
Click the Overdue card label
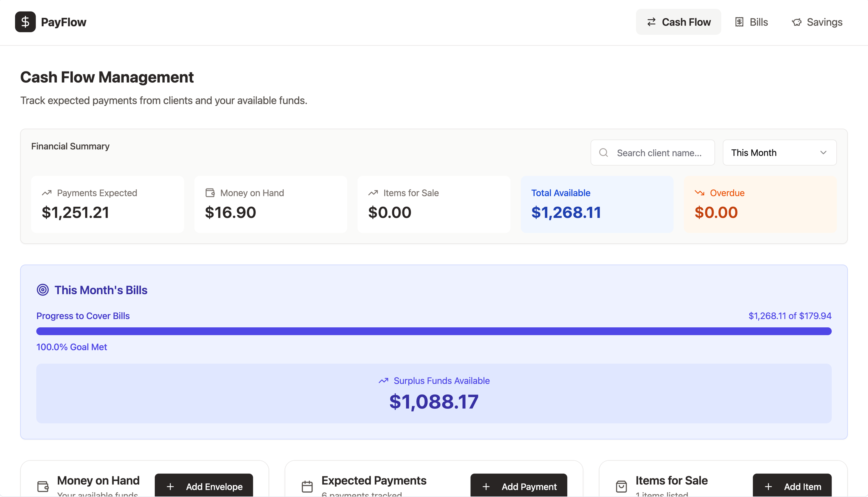[727, 193]
